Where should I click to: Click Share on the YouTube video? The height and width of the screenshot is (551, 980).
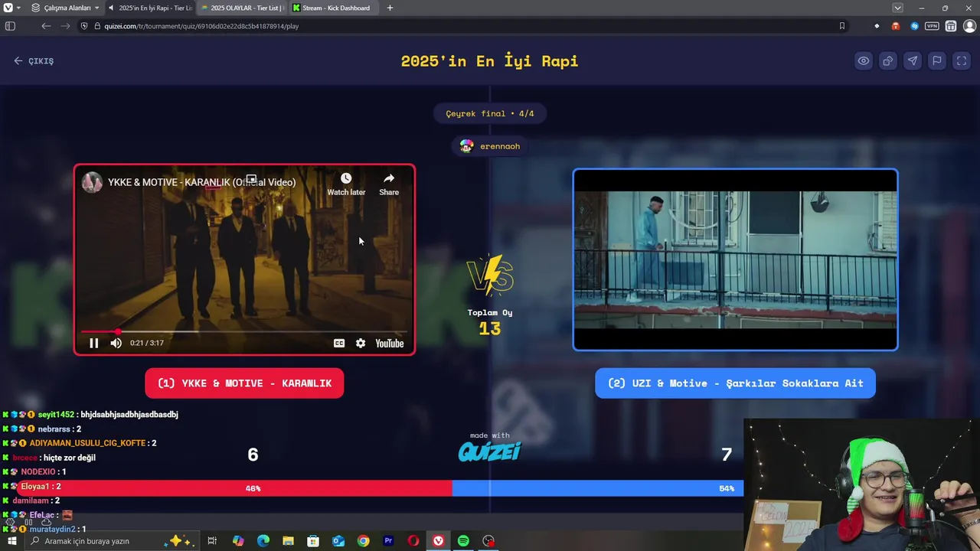click(389, 184)
